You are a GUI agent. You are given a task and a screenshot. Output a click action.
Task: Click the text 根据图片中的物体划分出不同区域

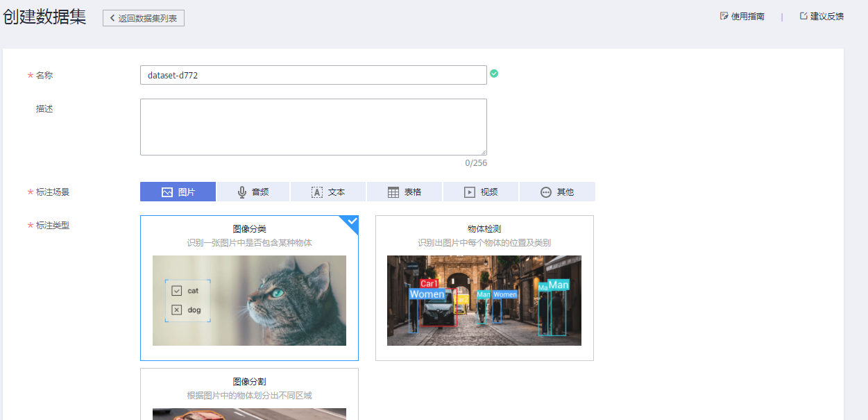coord(249,396)
